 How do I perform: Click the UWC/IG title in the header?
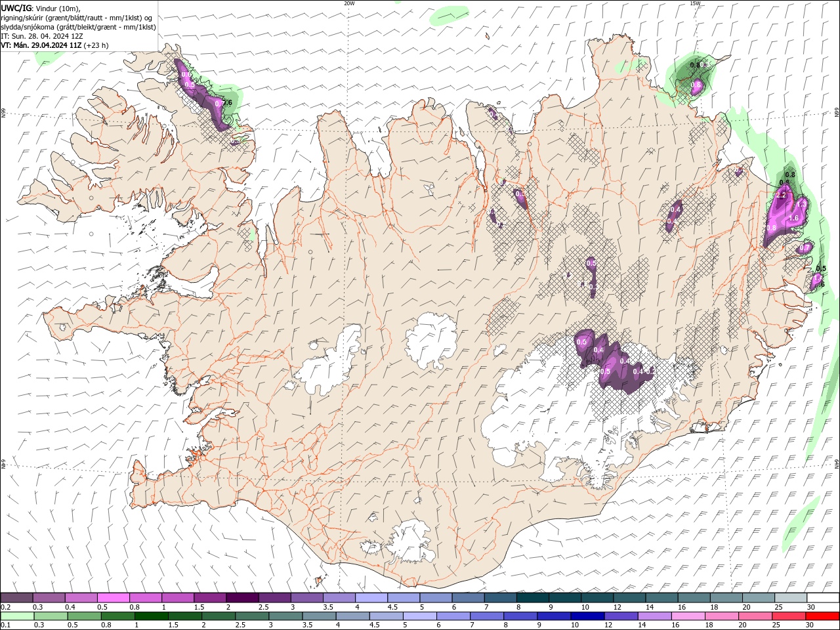click(16, 8)
